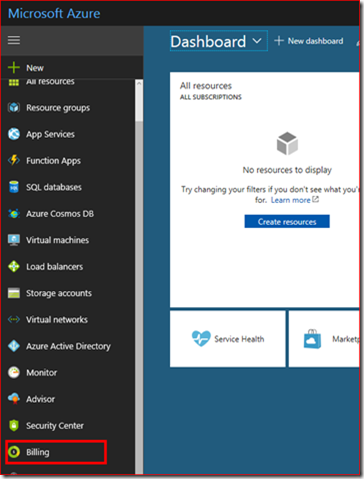Click the Microsoft Azure logo text

[54, 13]
